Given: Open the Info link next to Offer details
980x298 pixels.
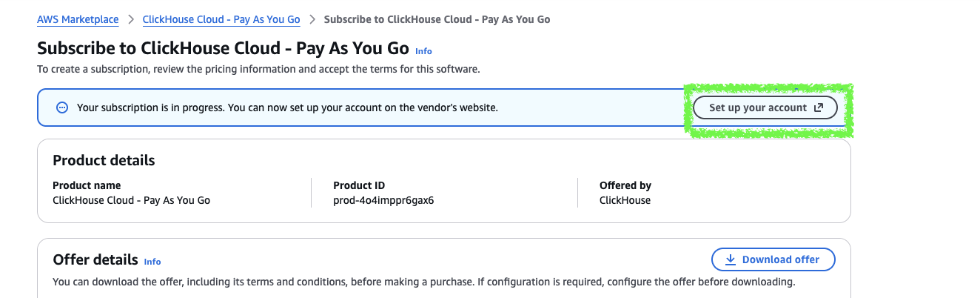Looking at the screenshot, I should click(152, 262).
